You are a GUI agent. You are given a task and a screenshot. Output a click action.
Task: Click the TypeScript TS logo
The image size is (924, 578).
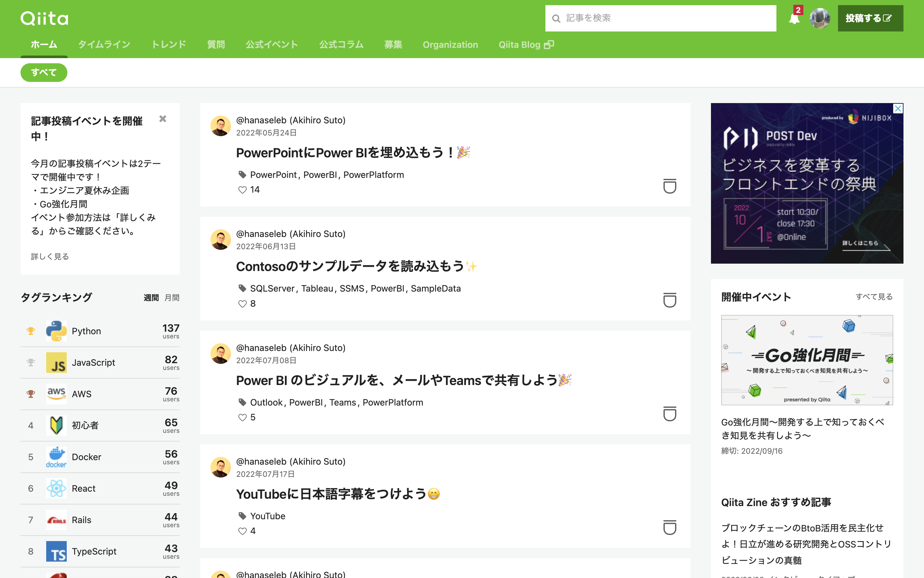(56, 551)
